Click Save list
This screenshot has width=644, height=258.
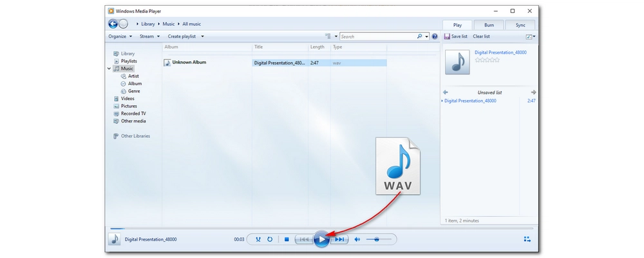coord(455,36)
